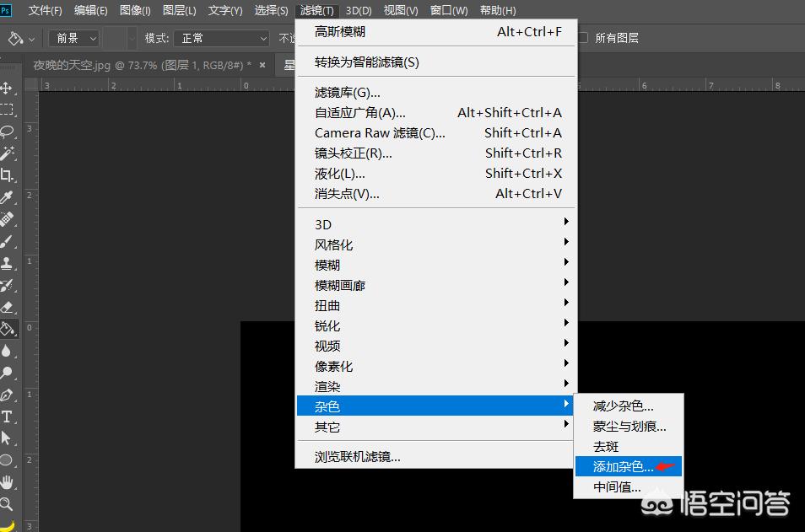This screenshot has width=805, height=532.
Task: Open the 前景 source dropdown
Action: pos(73,38)
